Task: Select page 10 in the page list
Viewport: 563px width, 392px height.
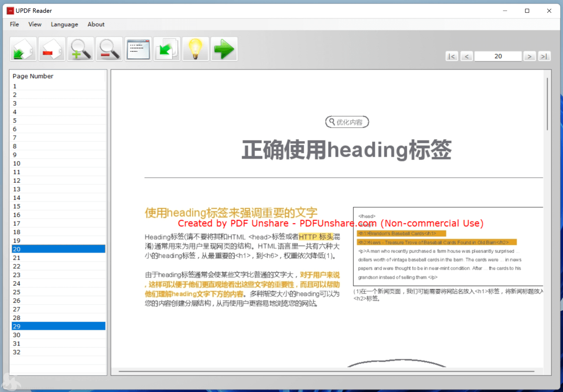Action: pos(58,163)
